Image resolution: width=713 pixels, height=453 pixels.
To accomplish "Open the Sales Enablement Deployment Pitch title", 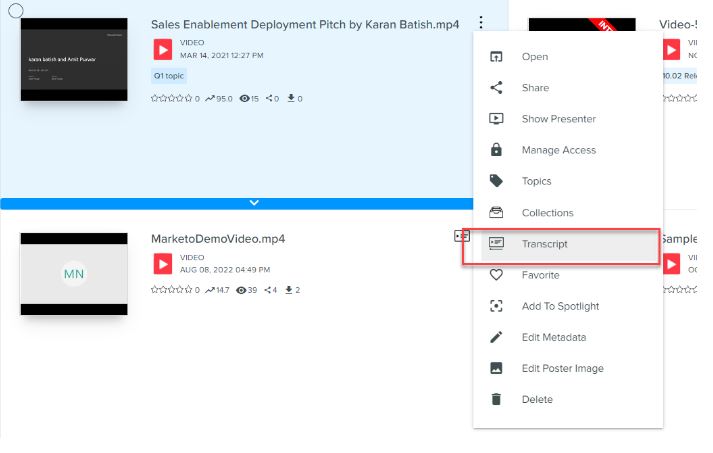I will pyautogui.click(x=305, y=25).
